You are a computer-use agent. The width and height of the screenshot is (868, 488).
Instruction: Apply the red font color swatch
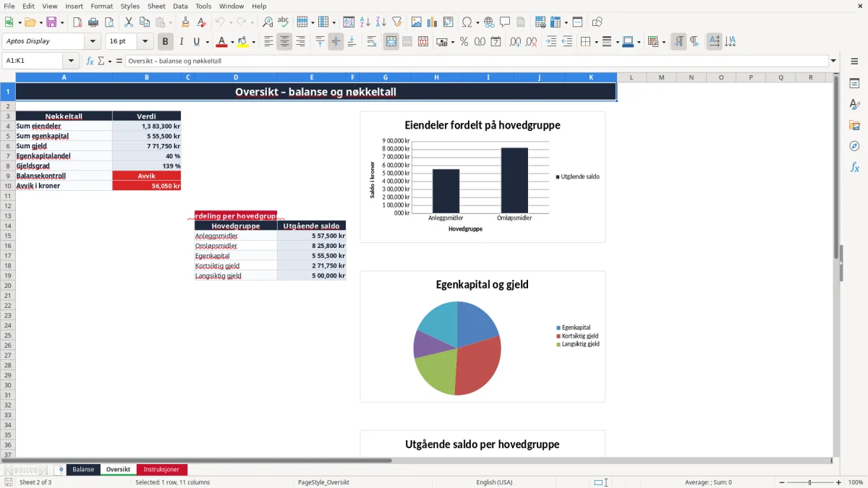[222, 42]
